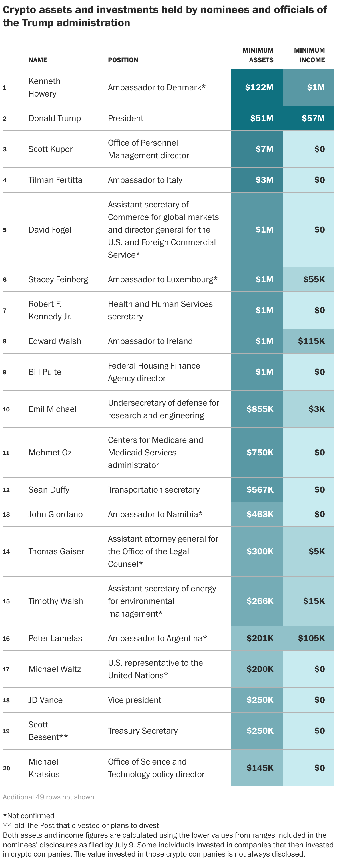
Task: Click Stacey Feinberg's $55K income cell
Action: tap(313, 279)
